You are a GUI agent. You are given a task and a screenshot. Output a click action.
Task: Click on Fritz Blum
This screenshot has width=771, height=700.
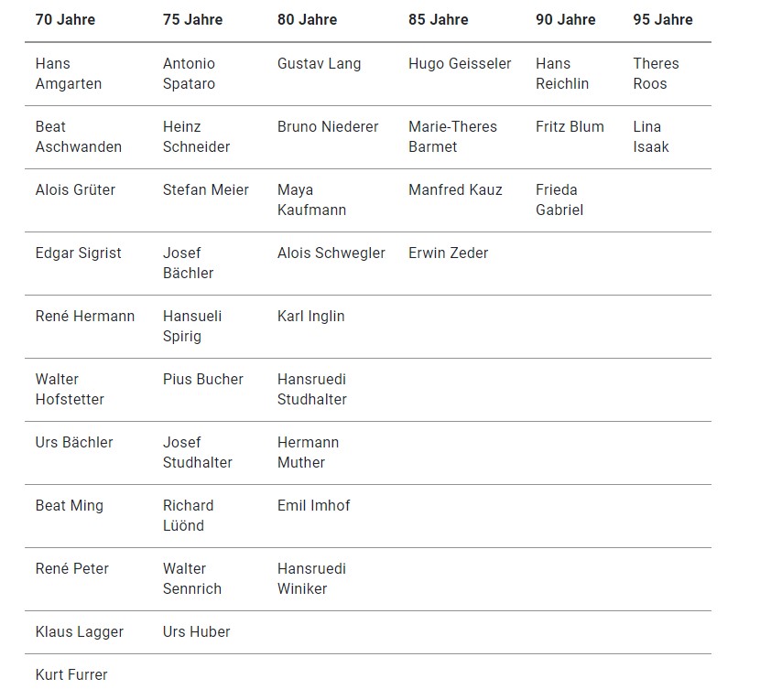coord(570,126)
